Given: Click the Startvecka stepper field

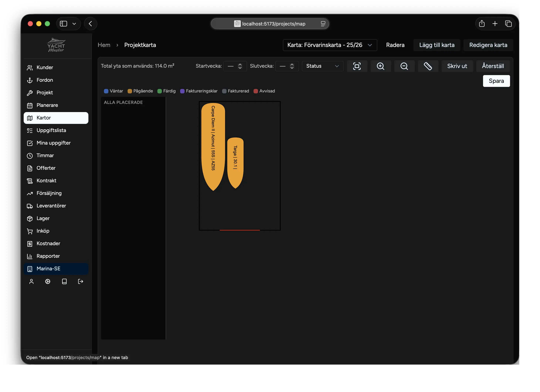Looking at the screenshot, I should click(x=235, y=66).
